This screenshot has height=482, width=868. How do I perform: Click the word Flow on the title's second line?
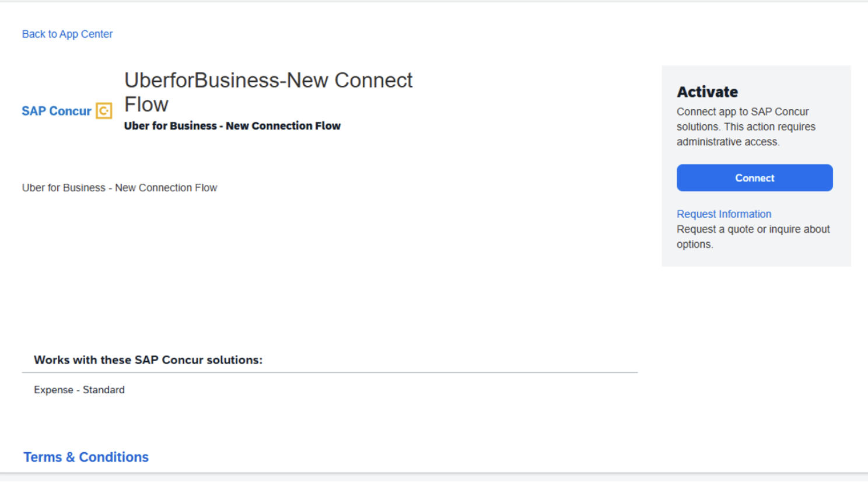click(x=146, y=104)
